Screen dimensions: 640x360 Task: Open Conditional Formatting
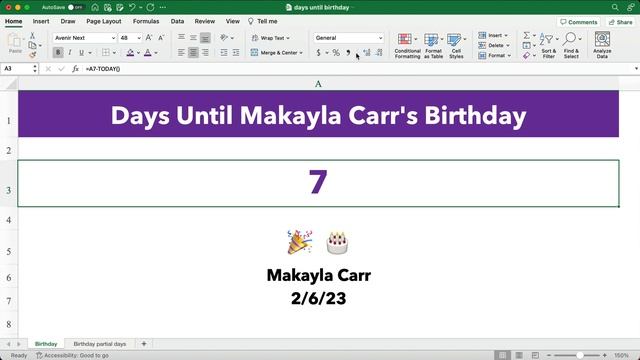[x=407, y=46]
